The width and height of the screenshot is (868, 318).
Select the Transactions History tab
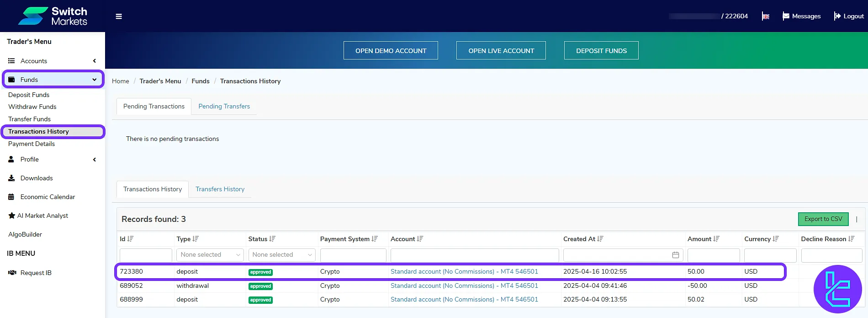[x=153, y=189]
